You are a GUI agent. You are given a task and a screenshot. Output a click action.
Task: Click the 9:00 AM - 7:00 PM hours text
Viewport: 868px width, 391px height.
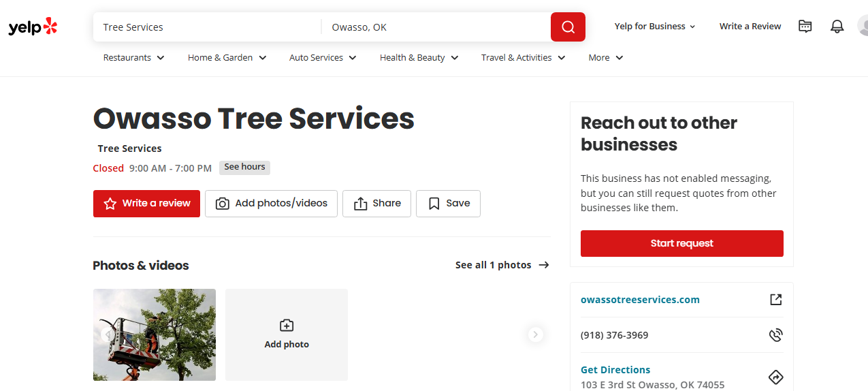click(170, 168)
